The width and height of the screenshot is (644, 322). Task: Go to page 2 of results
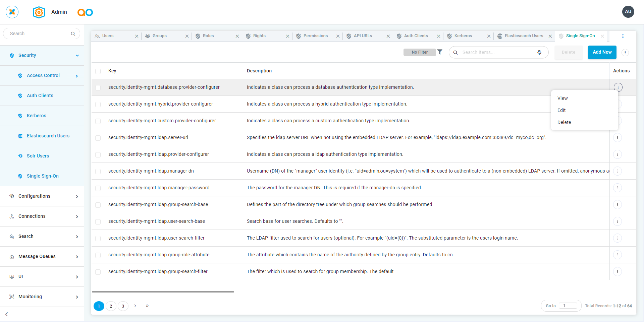111,306
